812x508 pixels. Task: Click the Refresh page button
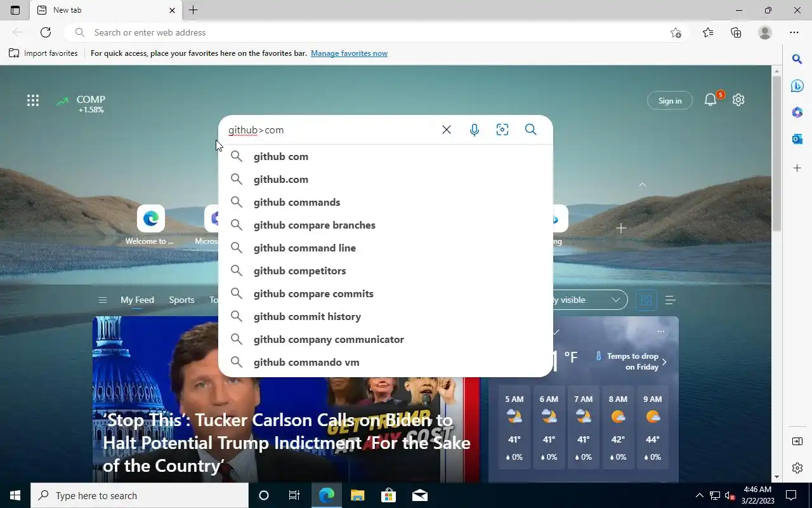[x=46, y=32]
